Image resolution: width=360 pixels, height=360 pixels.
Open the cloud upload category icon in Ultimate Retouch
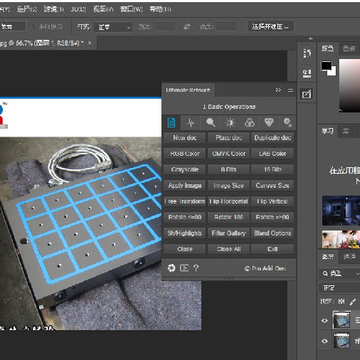click(x=249, y=123)
